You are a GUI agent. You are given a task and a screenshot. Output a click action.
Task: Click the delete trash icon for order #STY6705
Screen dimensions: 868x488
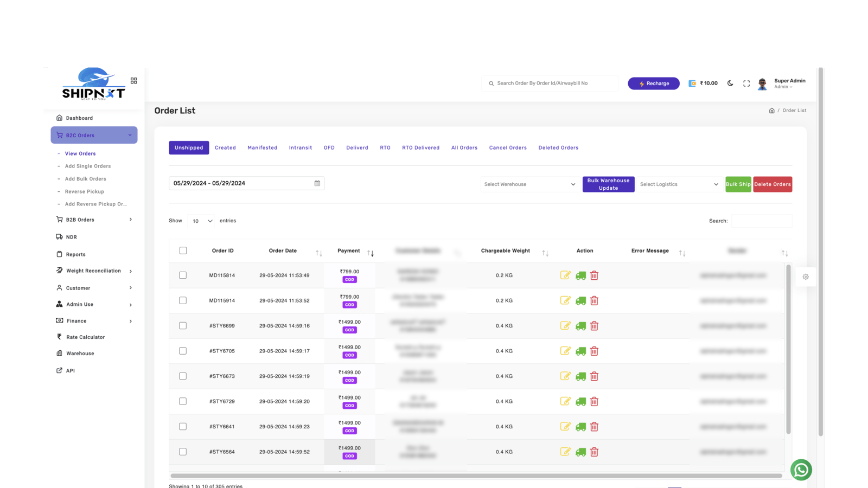[x=594, y=351]
